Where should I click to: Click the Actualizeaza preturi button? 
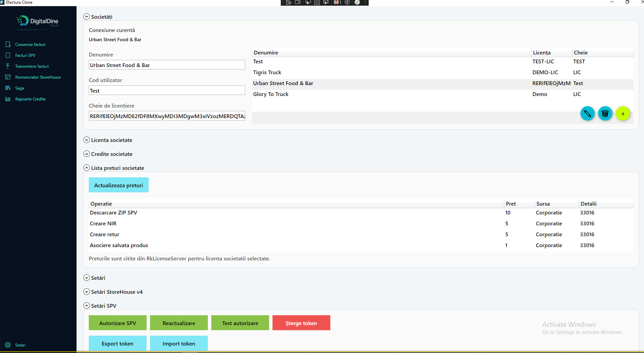(x=119, y=185)
